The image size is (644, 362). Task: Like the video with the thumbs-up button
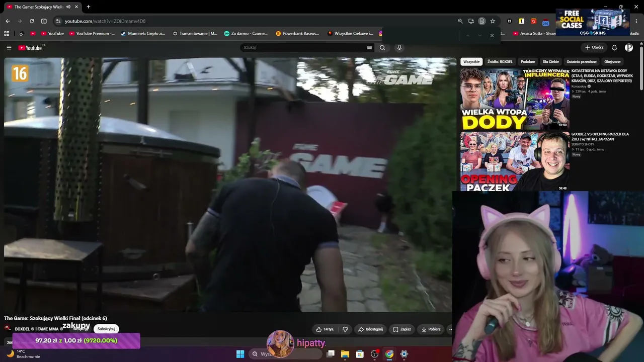[x=325, y=329]
